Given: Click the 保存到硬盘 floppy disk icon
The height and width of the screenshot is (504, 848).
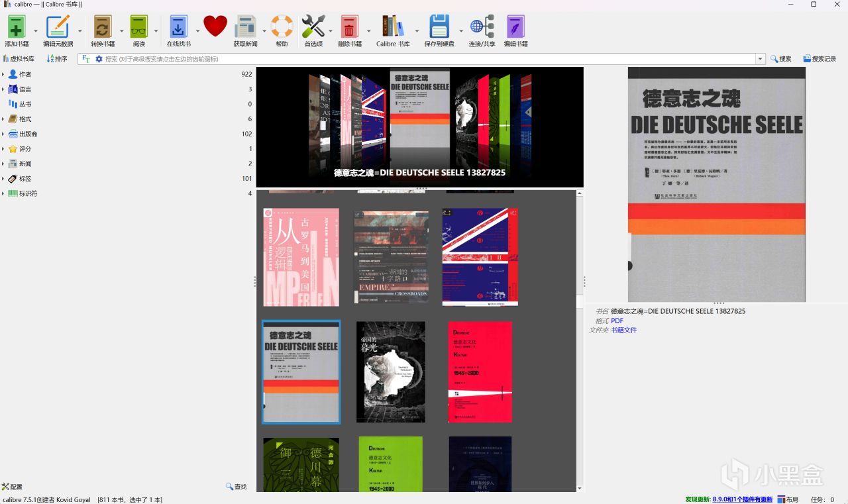Looking at the screenshot, I should [x=439, y=26].
